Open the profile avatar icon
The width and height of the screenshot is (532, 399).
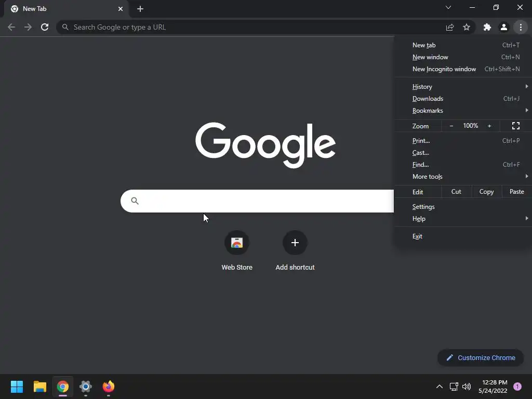504,27
